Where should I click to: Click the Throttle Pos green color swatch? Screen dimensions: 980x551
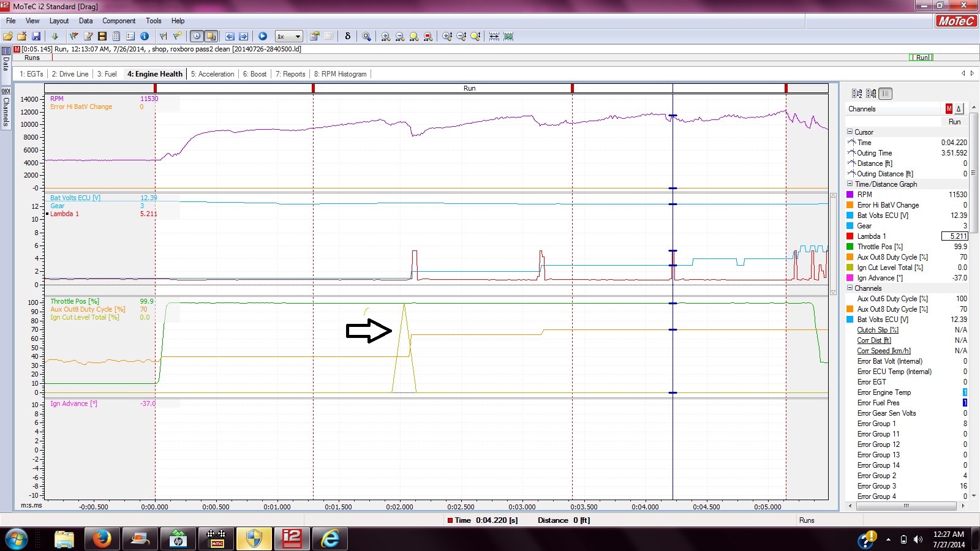click(x=850, y=247)
